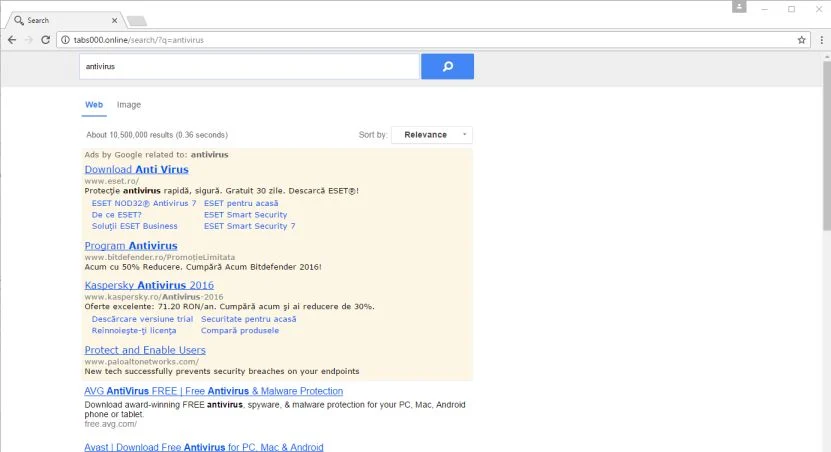Open site info icon in address bar
Screen dimensions: 831x452
pyautogui.click(x=65, y=40)
